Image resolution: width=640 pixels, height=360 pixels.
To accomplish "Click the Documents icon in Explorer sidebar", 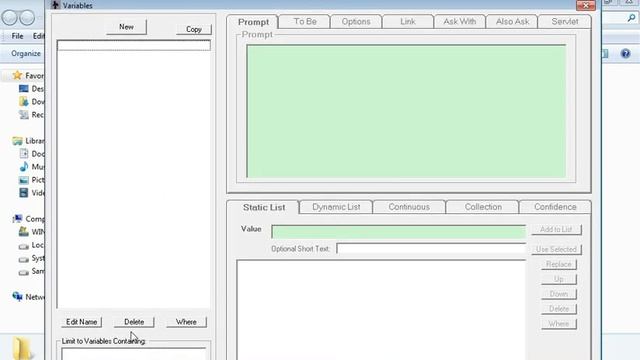I will [24, 153].
